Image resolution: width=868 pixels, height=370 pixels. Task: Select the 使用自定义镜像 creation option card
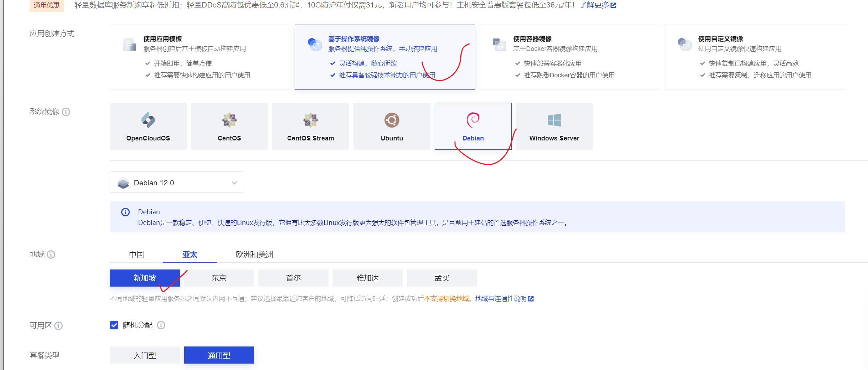click(x=755, y=57)
